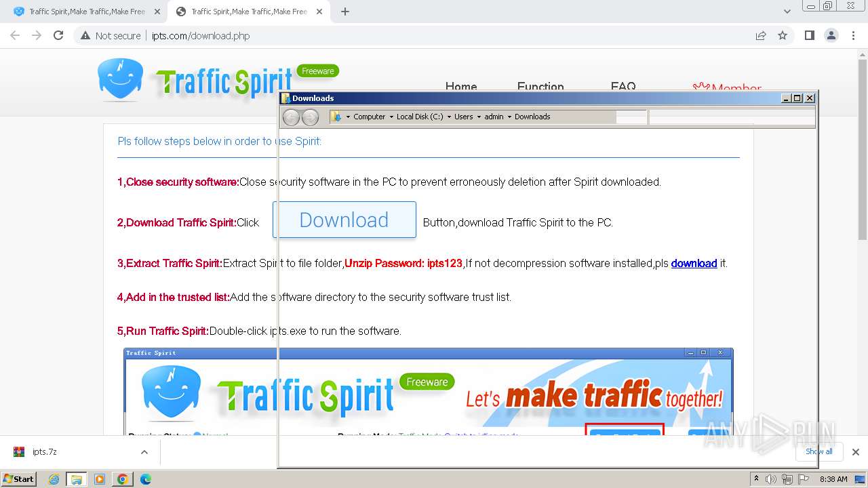Image resolution: width=868 pixels, height=488 pixels.
Task: Bookmark this page with the star icon
Action: pyautogui.click(x=783, y=36)
